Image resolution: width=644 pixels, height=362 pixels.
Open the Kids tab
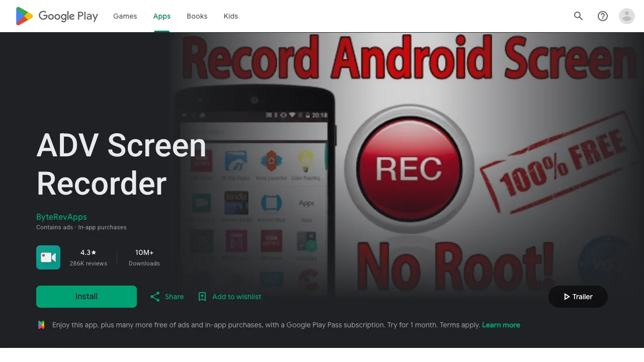(x=231, y=16)
